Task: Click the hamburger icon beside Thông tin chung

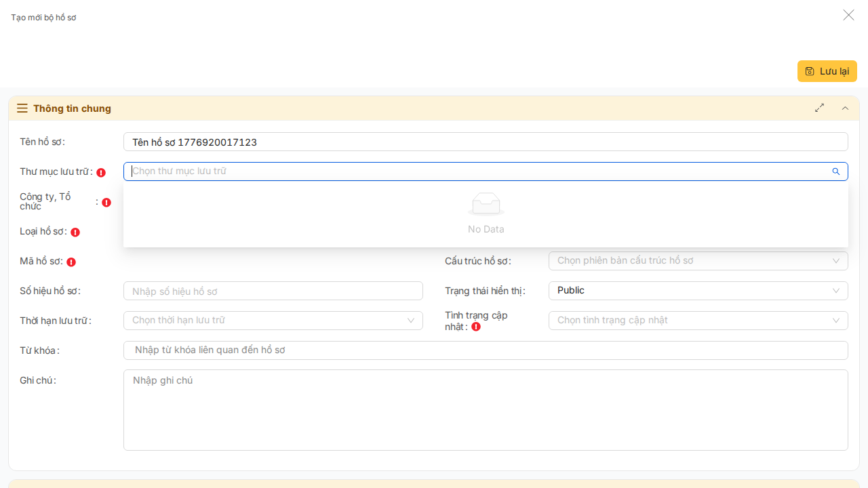Action: tap(22, 108)
